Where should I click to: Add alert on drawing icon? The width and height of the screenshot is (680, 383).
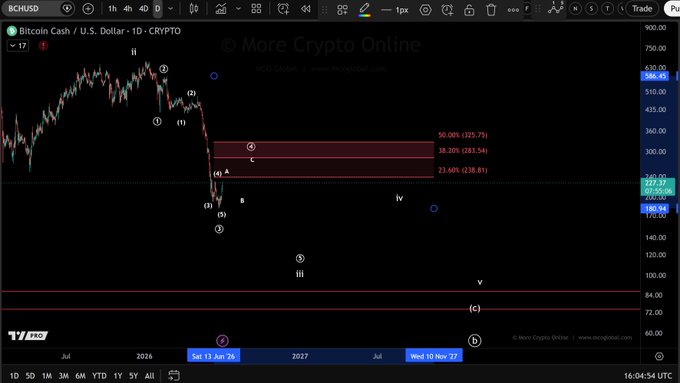coord(447,10)
